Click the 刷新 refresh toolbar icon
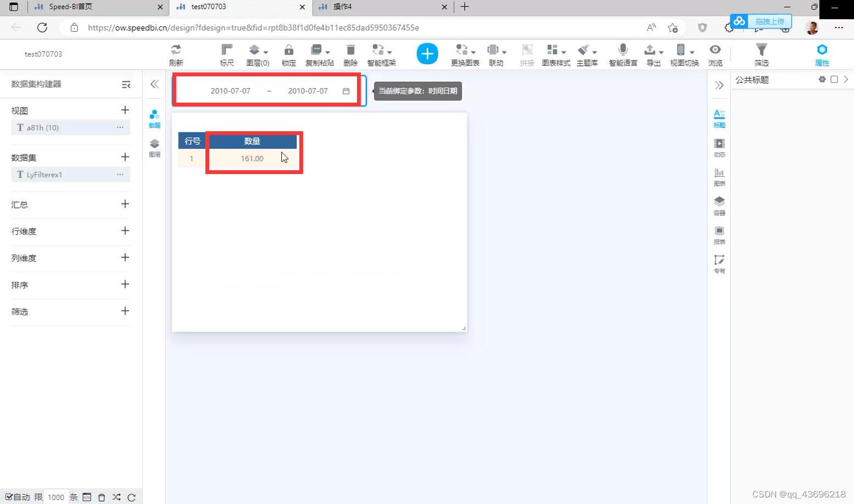The image size is (854, 504). (176, 50)
